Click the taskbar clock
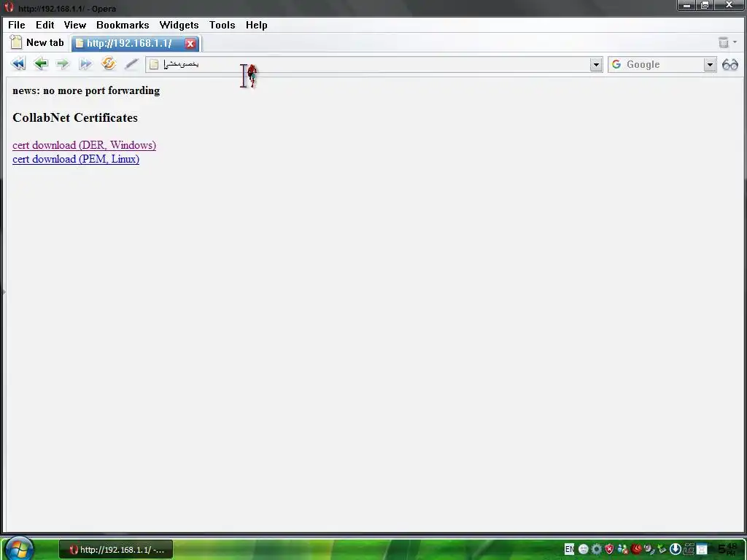The width and height of the screenshot is (747, 560). pos(727,550)
